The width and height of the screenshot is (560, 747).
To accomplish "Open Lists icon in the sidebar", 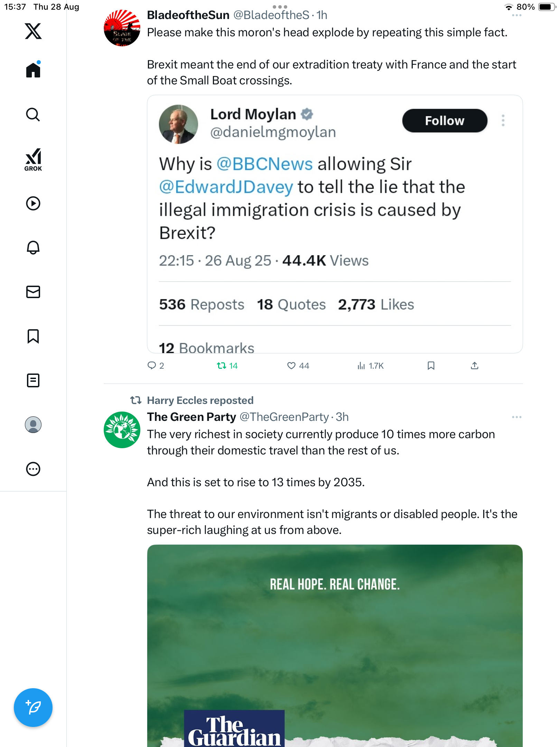I will (33, 380).
